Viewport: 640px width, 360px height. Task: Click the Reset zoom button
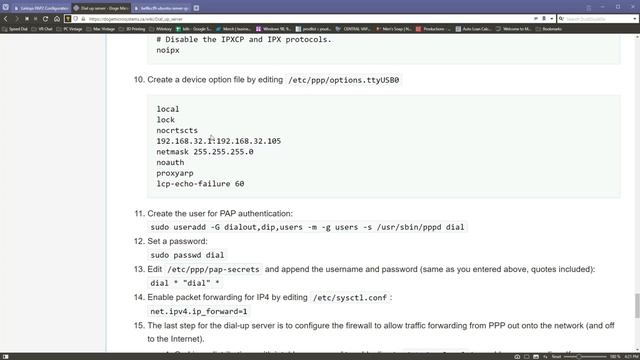pos(556,357)
